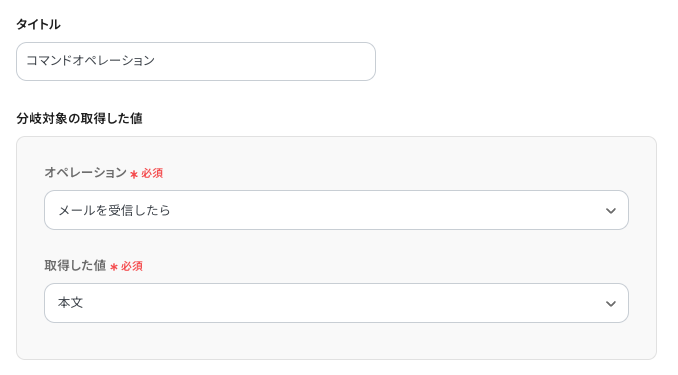Click the 必須 tag beside オペレーション
This screenshot has width=678, height=375.
[152, 173]
